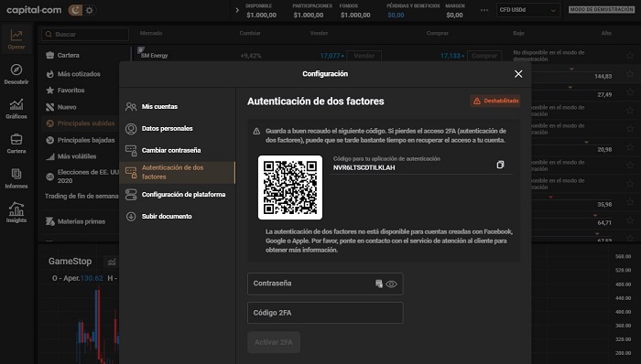Image resolution: width=641 pixels, height=364 pixels.
Task: Select the authentication code text NVR6LTSCDTILKLAH
Action: coord(364,167)
